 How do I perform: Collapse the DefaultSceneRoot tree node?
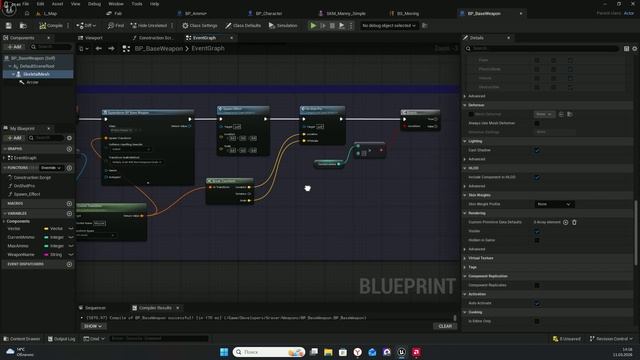10,66
